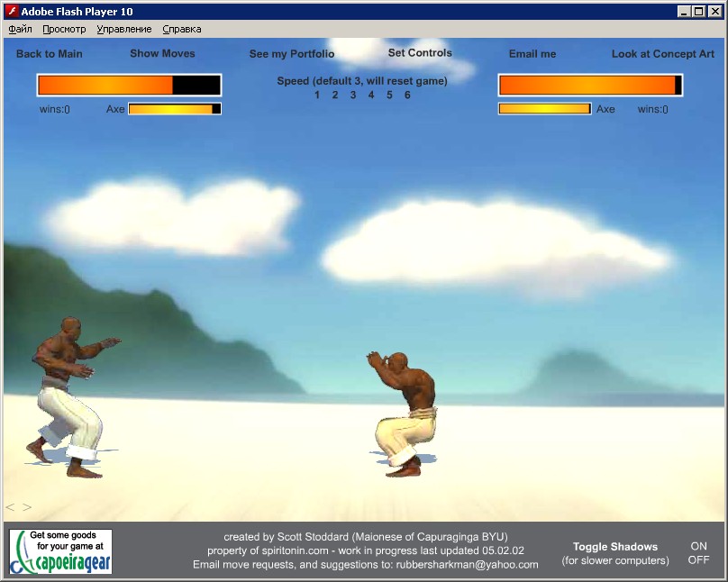View Look at Concept Art
Image resolution: width=728 pixels, height=582 pixels.
coord(661,54)
